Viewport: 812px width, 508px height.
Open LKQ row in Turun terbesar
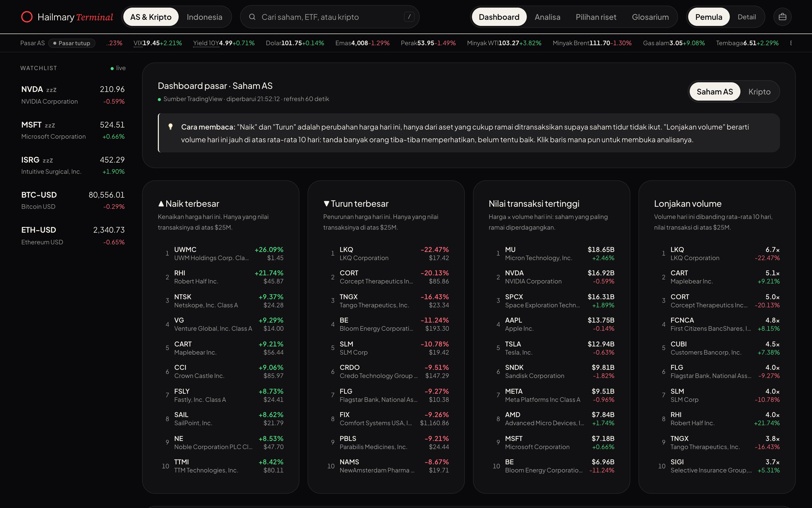(x=386, y=254)
